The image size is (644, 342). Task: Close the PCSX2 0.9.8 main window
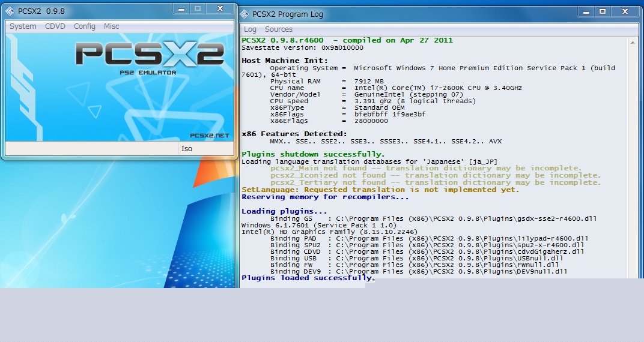click(220, 8)
